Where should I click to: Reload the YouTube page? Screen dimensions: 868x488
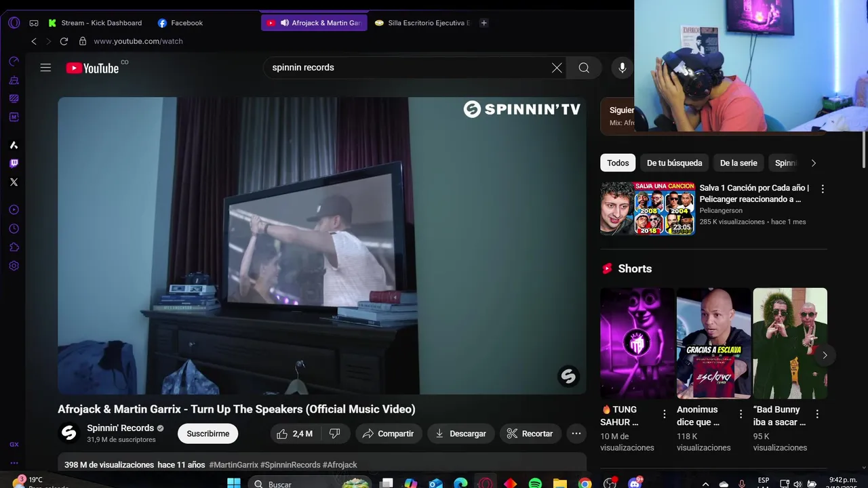(x=64, y=41)
